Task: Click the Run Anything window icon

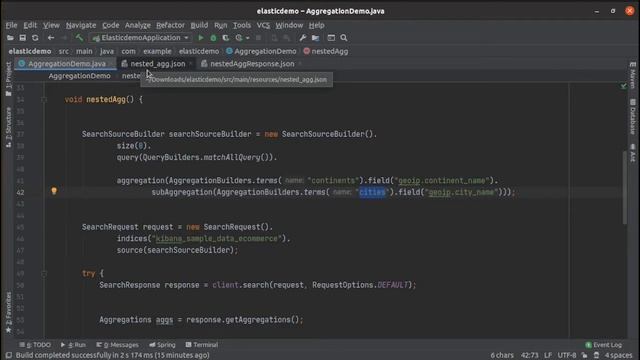Action: click(331, 38)
